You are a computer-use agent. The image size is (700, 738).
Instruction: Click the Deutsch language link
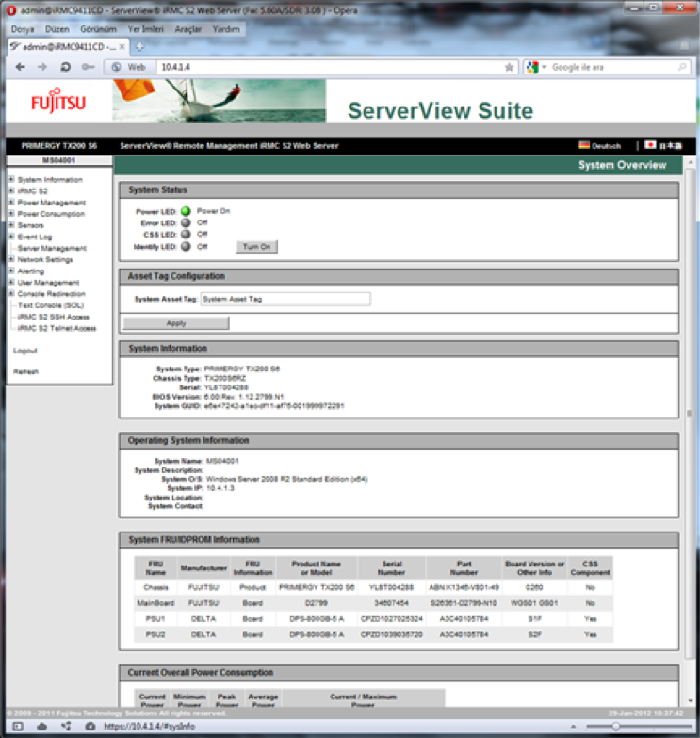click(607, 146)
